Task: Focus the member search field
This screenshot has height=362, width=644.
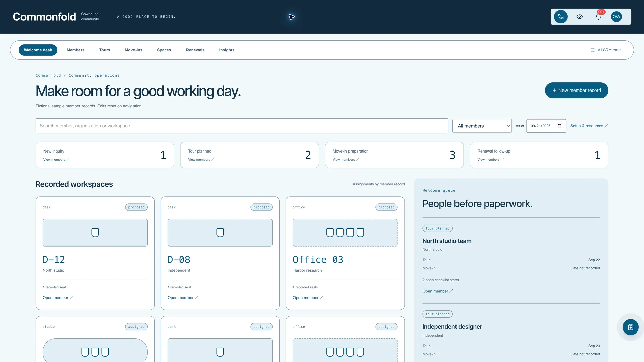Action: (242, 126)
